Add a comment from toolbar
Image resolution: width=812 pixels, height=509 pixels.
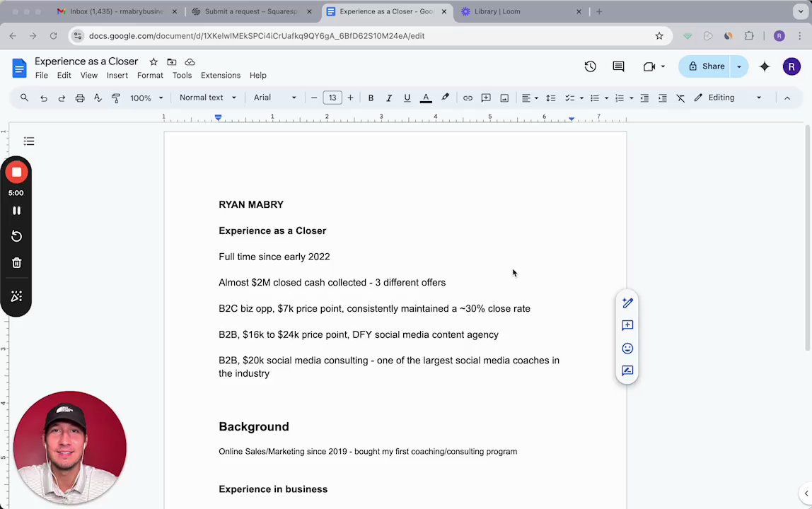(x=486, y=98)
